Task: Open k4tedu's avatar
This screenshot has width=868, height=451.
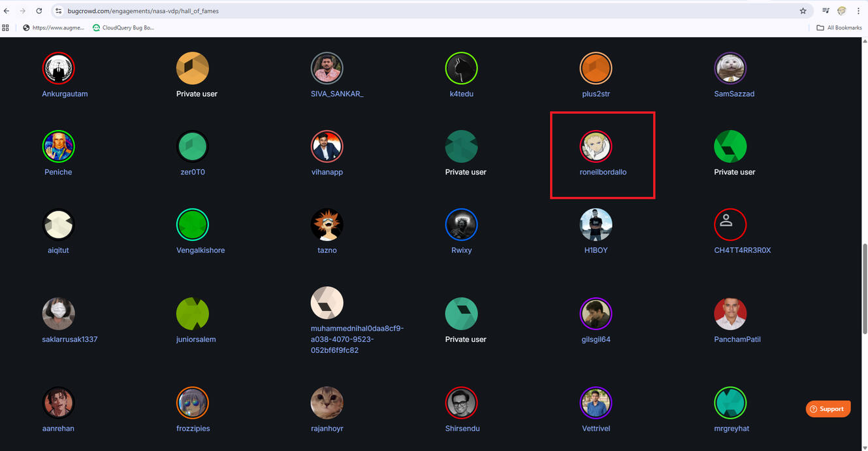Action: (x=462, y=68)
